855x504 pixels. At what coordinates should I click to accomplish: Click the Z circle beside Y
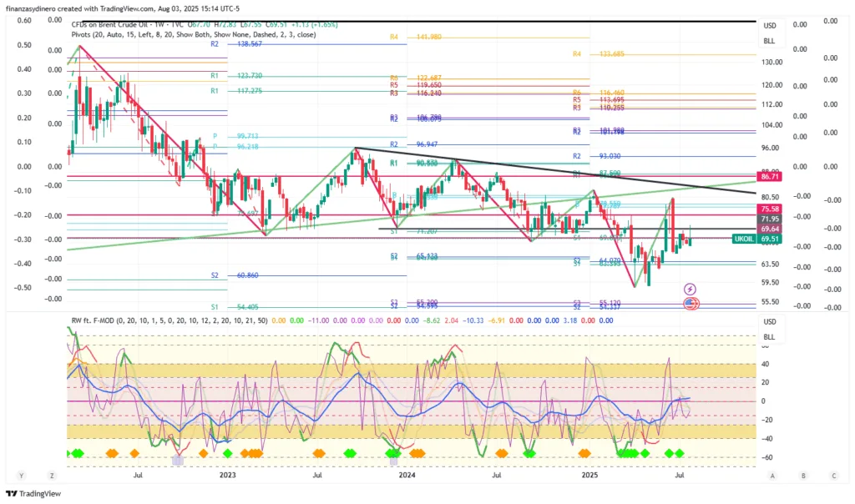(52, 476)
